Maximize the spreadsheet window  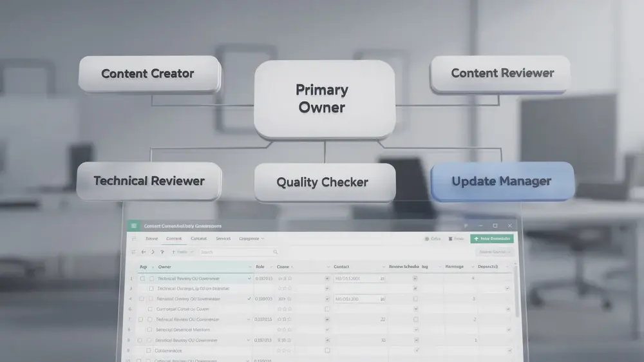click(495, 225)
